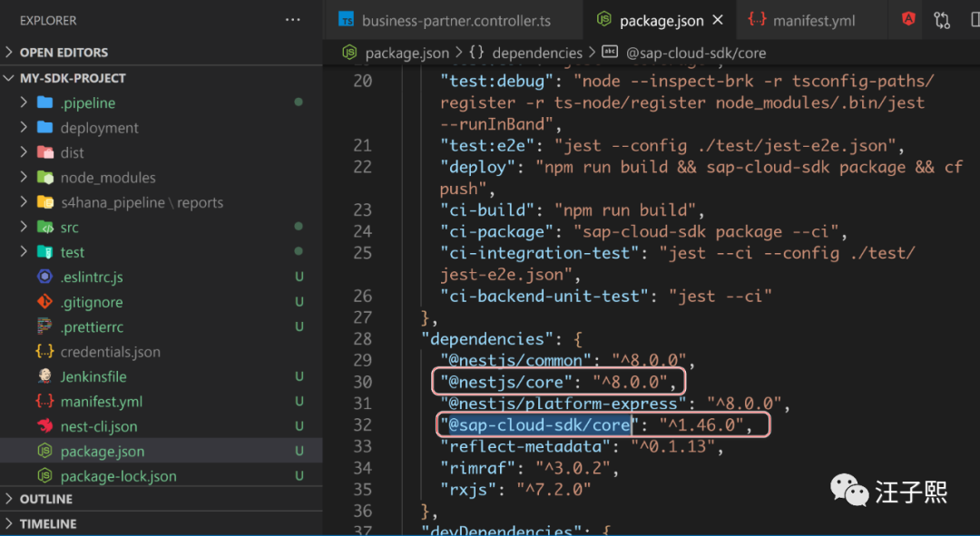The image size is (980, 536).
Task: Click the nest-cli.json file icon
Action: coord(44,426)
